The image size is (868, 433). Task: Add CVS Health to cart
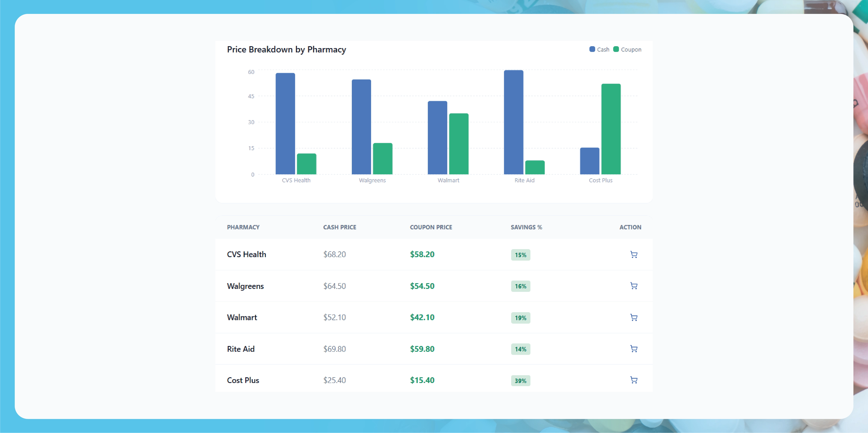coord(634,255)
